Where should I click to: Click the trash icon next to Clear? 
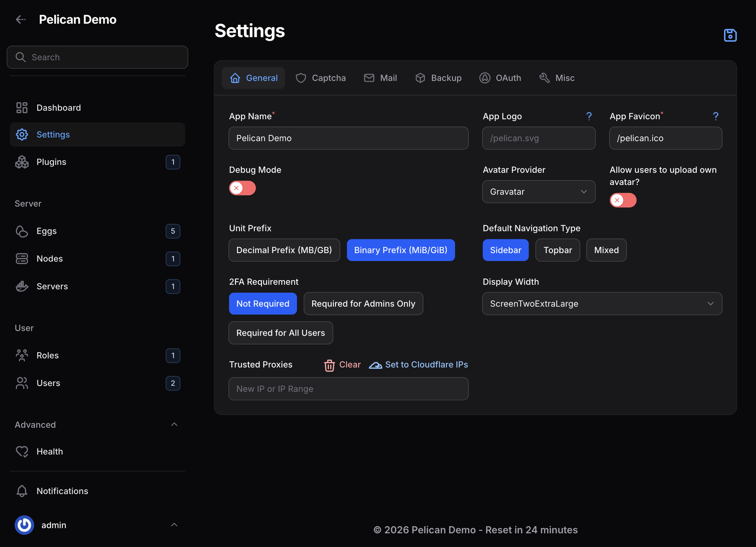tap(329, 365)
